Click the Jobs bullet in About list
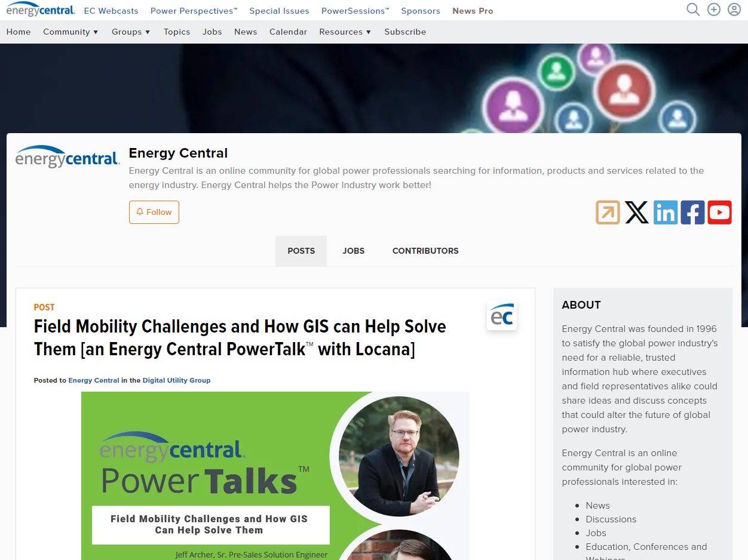Image resolution: width=748 pixels, height=560 pixels. [x=596, y=533]
